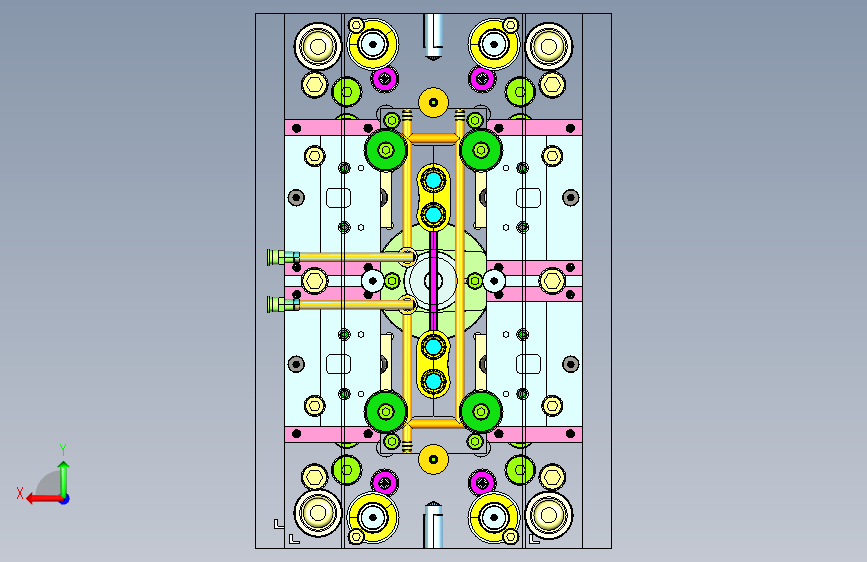This screenshot has width=867, height=562.
Task: Select the upper green hose fitting on the left
Action: point(283,257)
